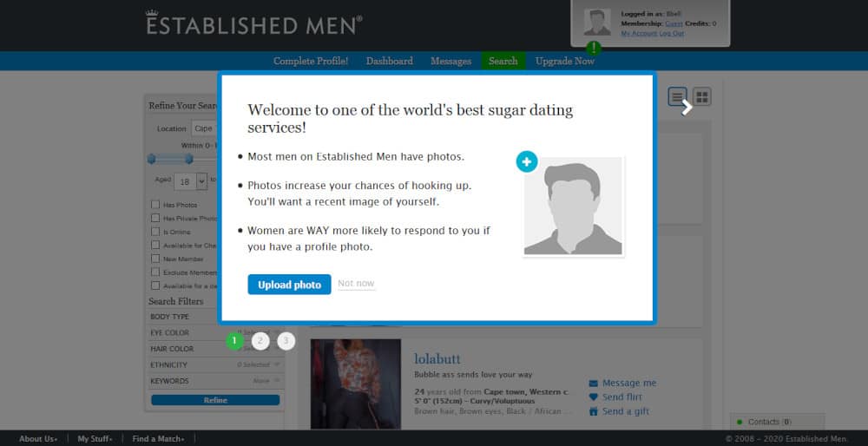Screen dimensions: 868x446
Task: Go to onboarding step 2 circle
Action: tap(260, 341)
